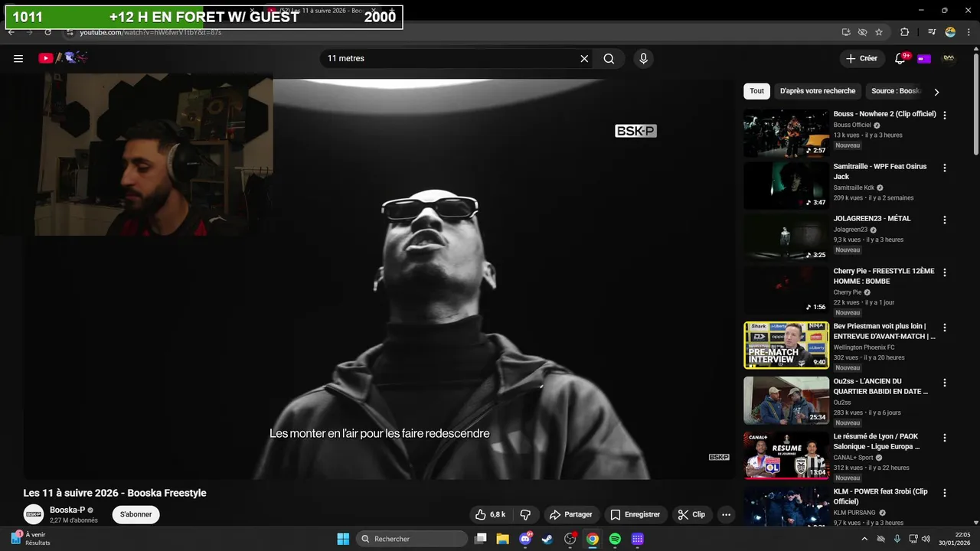This screenshot has width=980, height=551.
Task: Like the video showing 6,8 k
Action: (x=490, y=515)
